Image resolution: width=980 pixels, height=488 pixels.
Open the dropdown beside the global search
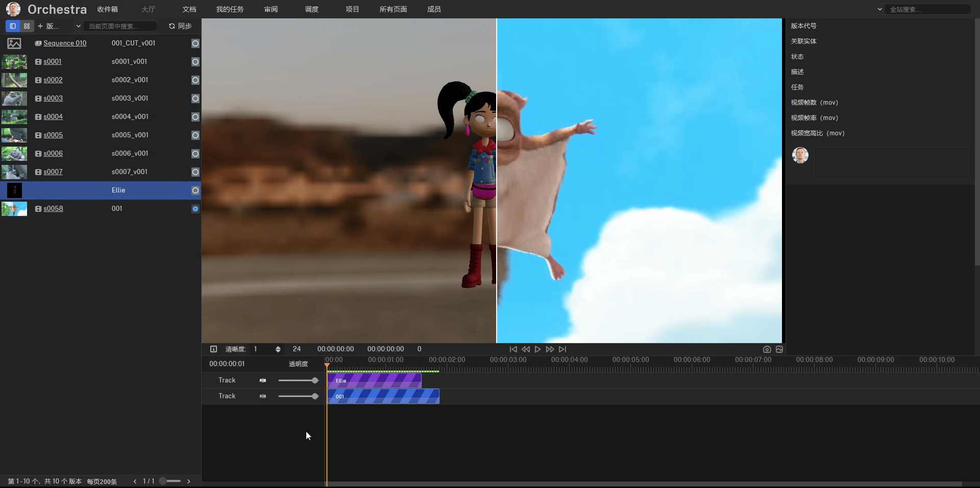[879, 9]
